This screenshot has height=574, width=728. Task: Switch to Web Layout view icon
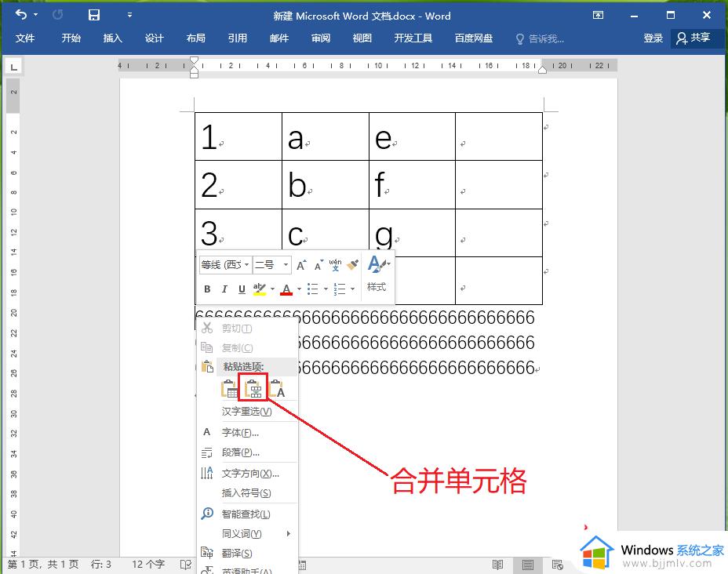(557, 565)
